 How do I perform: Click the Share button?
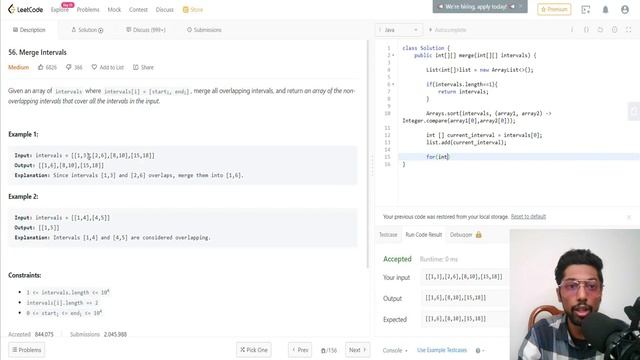tap(143, 67)
